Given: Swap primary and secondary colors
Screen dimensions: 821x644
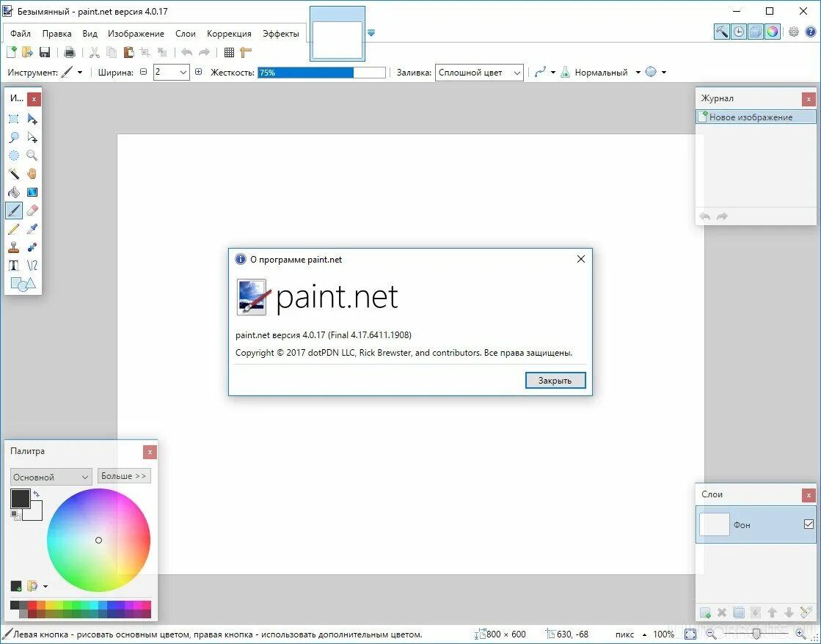Looking at the screenshot, I should click(x=36, y=494).
